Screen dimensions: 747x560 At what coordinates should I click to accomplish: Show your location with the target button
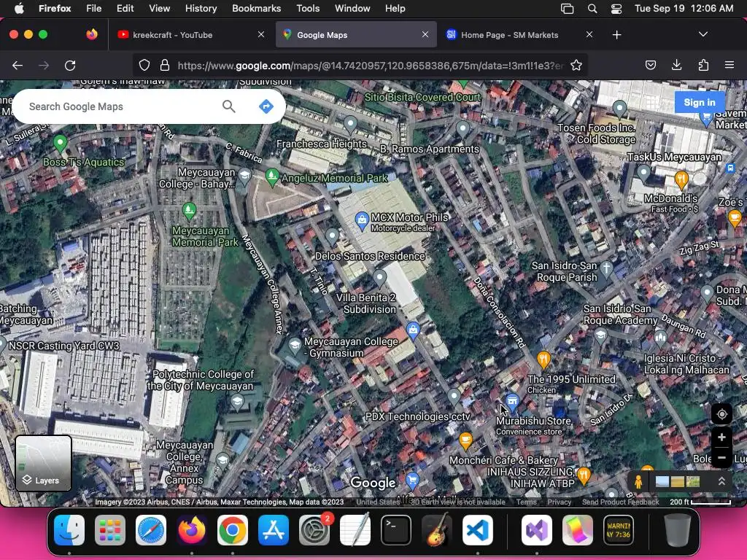(721, 414)
